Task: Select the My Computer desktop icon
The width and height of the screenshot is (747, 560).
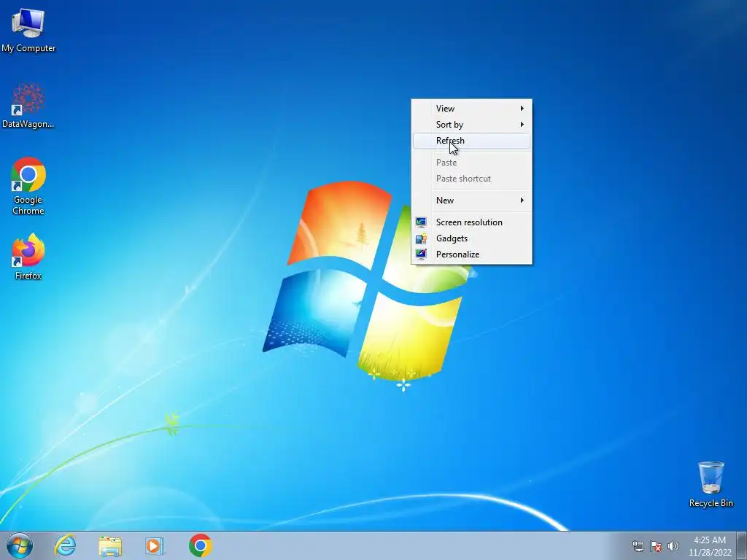Action: click(28, 29)
